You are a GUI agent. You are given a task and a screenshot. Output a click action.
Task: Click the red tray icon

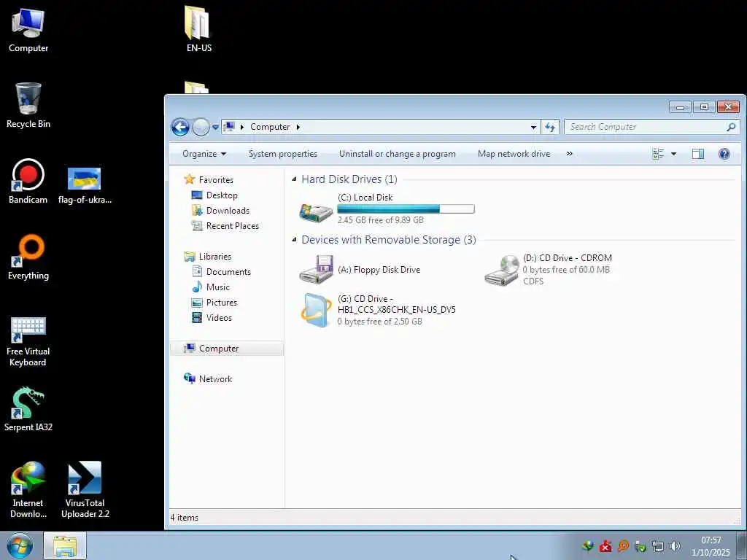click(605, 546)
